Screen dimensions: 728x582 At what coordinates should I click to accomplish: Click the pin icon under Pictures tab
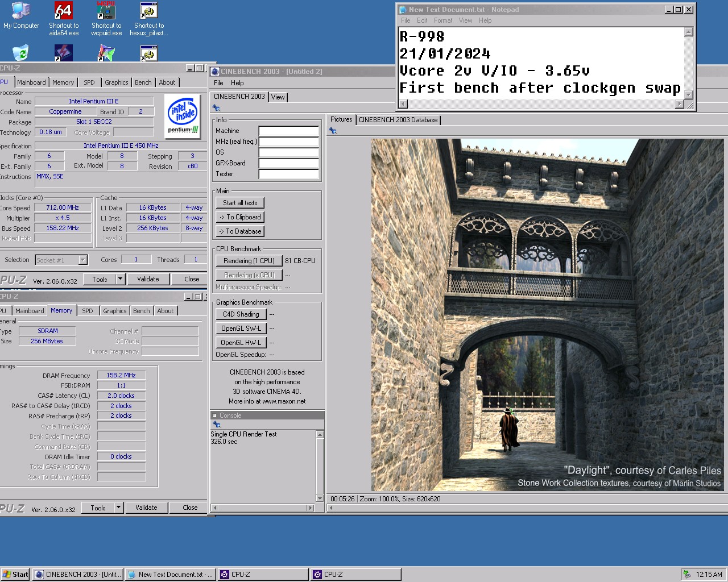(x=333, y=131)
